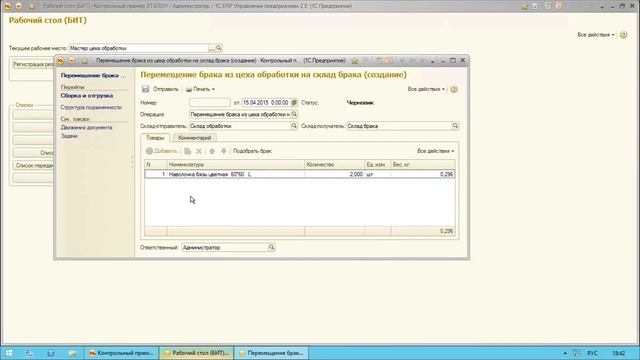This screenshot has width=640, height=360.
Task: Click the search icon in Склад-отправитель field
Action: pos(294,126)
